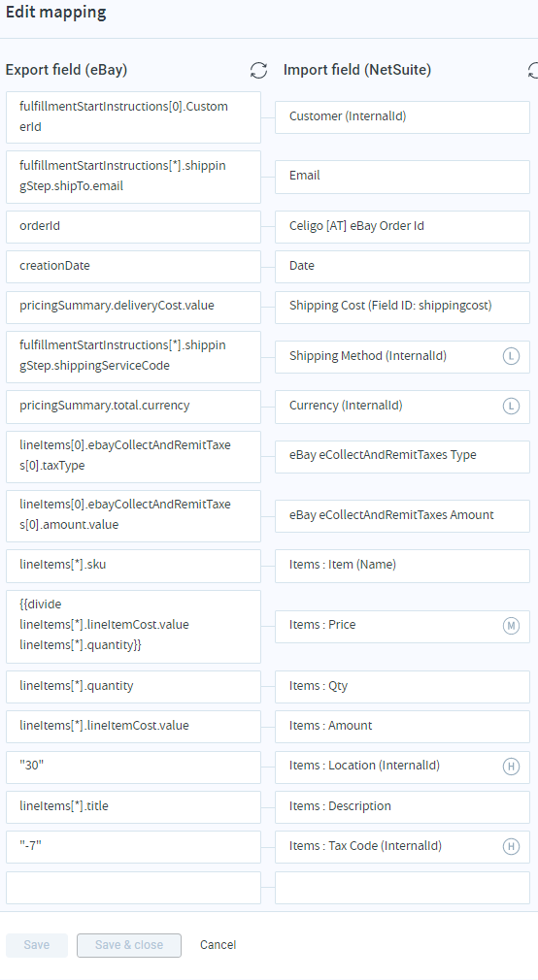Edit the Customer (InternalId) import field
The width and height of the screenshot is (538, 980).
(402, 116)
